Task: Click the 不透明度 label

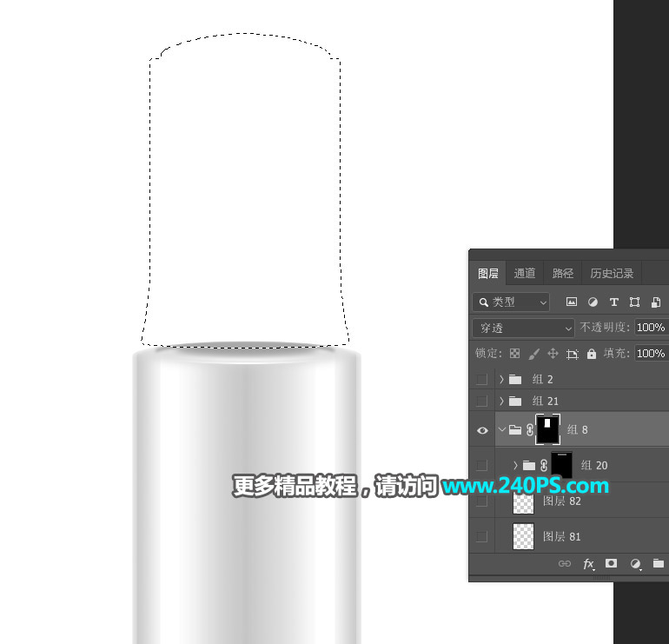Action: (x=605, y=328)
